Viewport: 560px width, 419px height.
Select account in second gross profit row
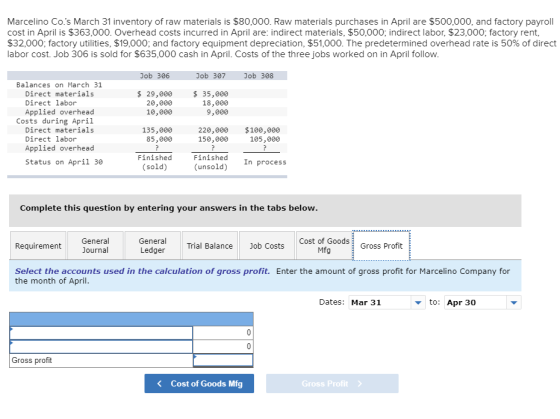(101, 346)
